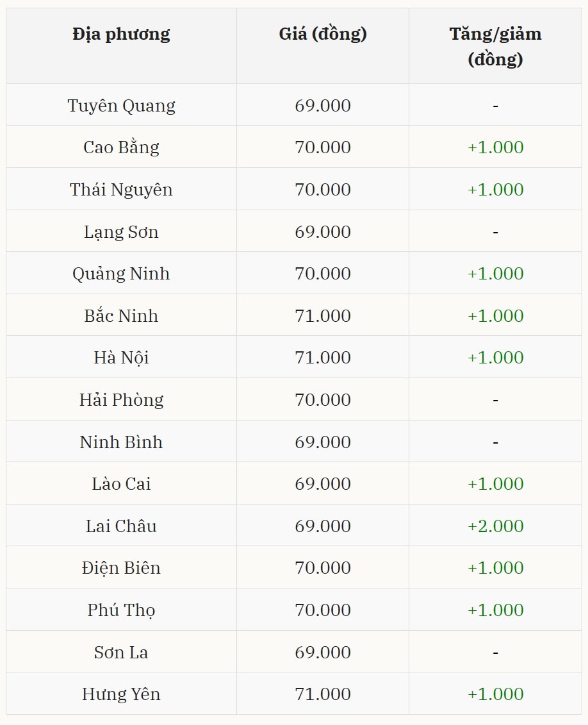The image size is (588, 725).
Task: Select the Hải Phòng locality cell
Action: click(x=121, y=400)
